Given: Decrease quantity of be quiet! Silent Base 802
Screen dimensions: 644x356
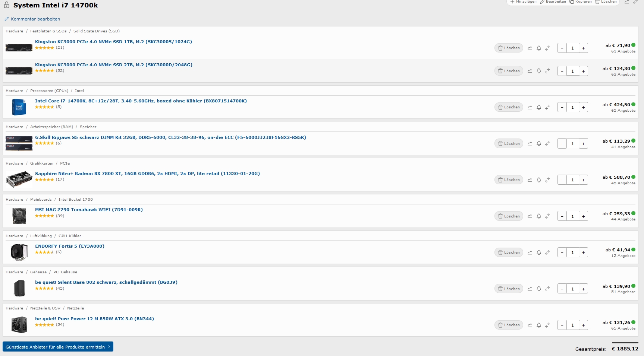Looking at the screenshot, I should click(x=562, y=289).
